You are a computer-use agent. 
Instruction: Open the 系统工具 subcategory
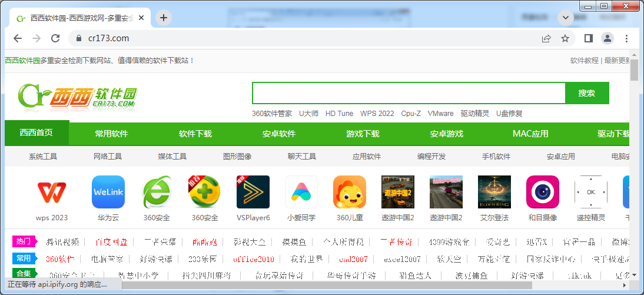coord(43,157)
